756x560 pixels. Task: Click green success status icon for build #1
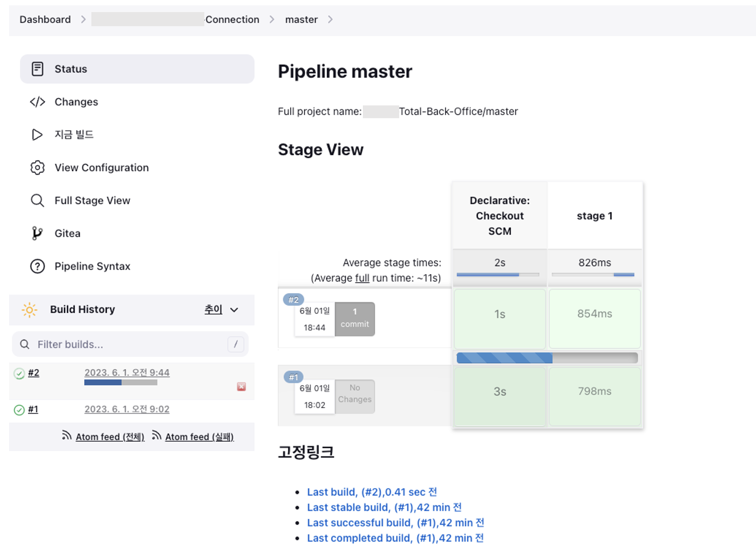(19, 410)
